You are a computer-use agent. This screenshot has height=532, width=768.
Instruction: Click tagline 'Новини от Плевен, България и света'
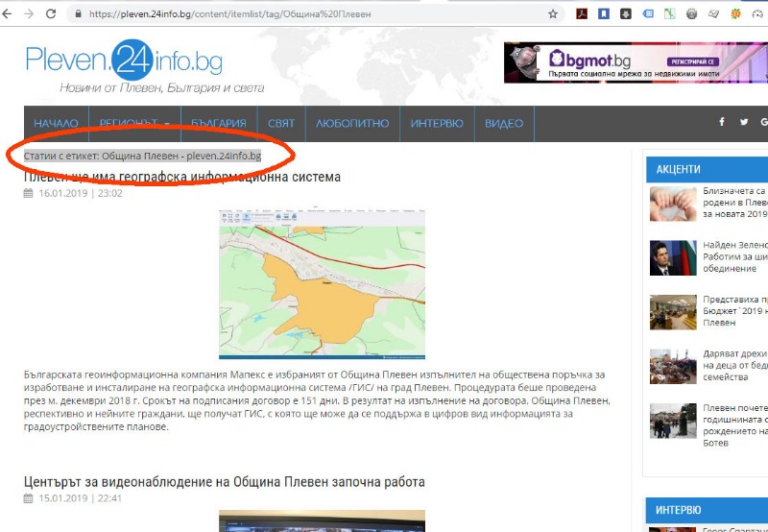[161, 88]
